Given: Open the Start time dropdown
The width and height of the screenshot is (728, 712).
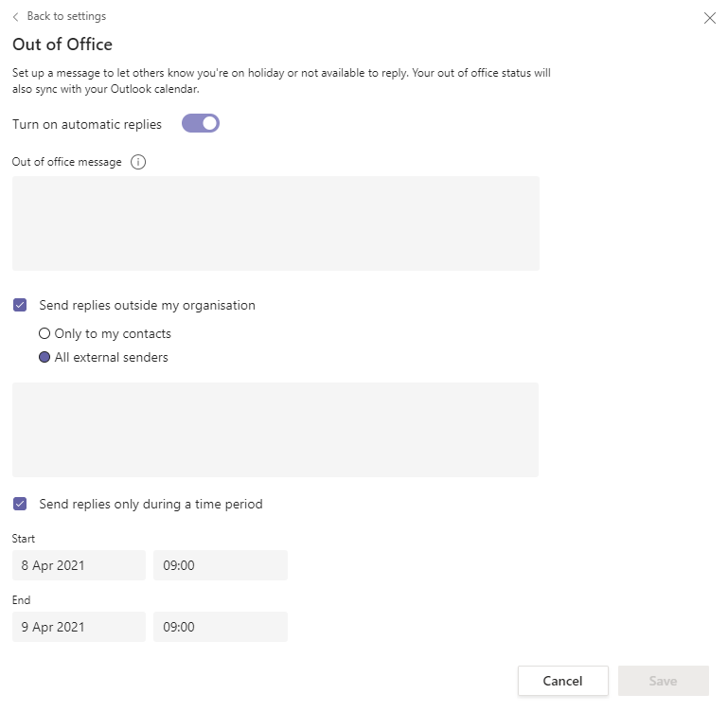Looking at the screenshot, I should [220, 565].
